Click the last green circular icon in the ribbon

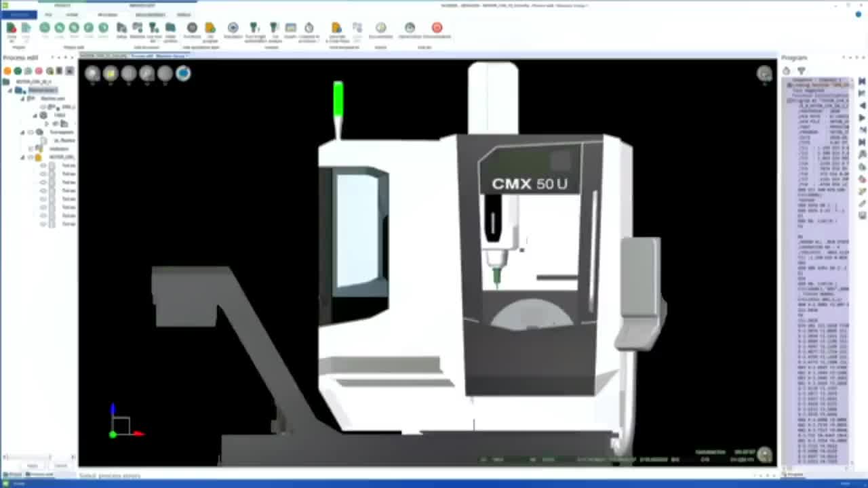(x=103, y=28)
